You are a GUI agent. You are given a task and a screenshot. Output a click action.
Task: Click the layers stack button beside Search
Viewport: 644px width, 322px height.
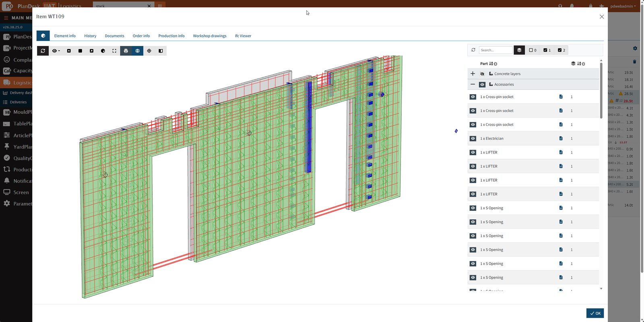click(x=519, y=50)
